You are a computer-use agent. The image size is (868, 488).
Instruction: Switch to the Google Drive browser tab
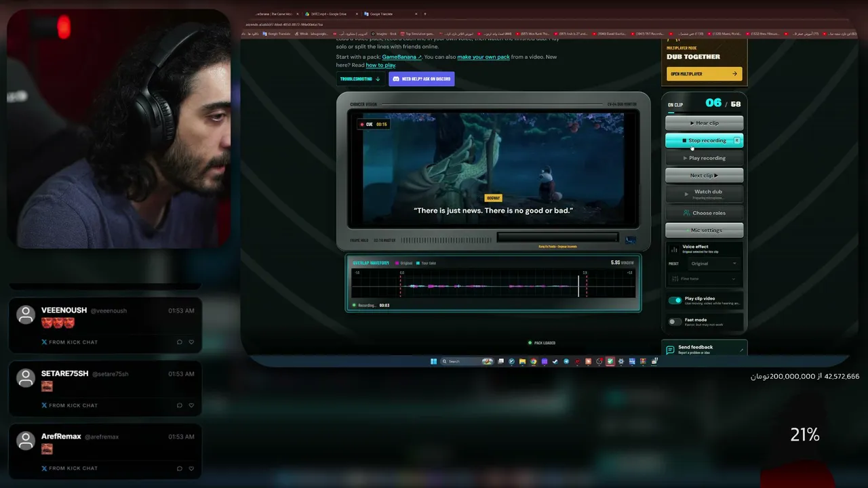pyautogui.click(x=334, y=14)
